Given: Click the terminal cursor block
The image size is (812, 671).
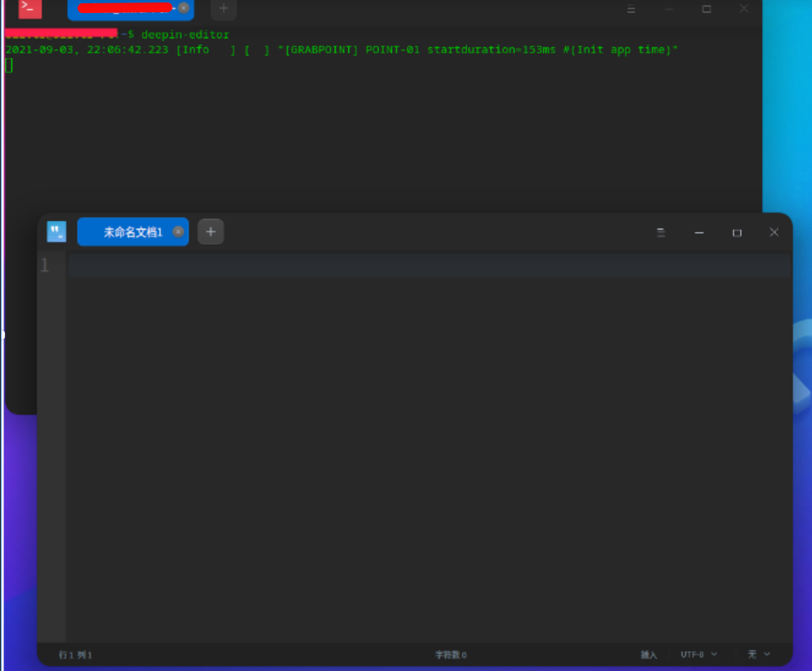Looking at the screenshot, I should (9, 65).
